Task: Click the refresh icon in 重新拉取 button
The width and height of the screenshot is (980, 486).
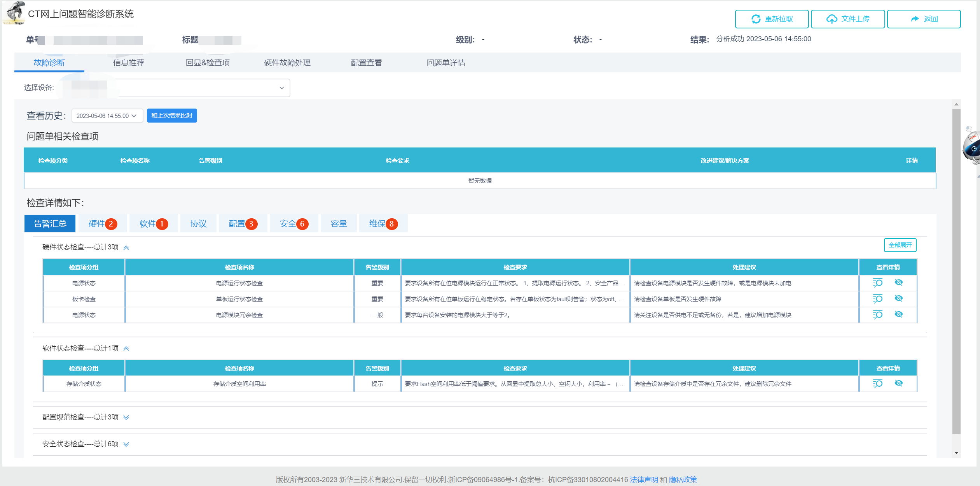Action: (756, 19)
